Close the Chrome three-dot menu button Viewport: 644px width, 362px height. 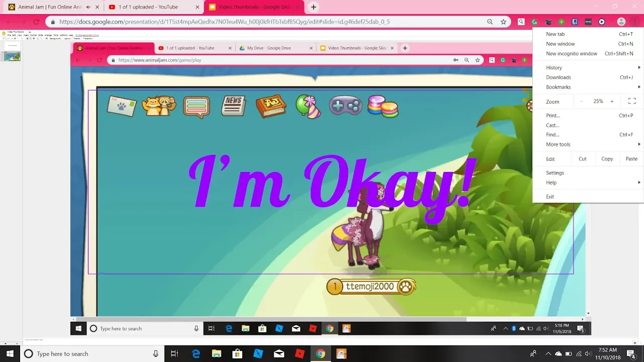[635, 22]
